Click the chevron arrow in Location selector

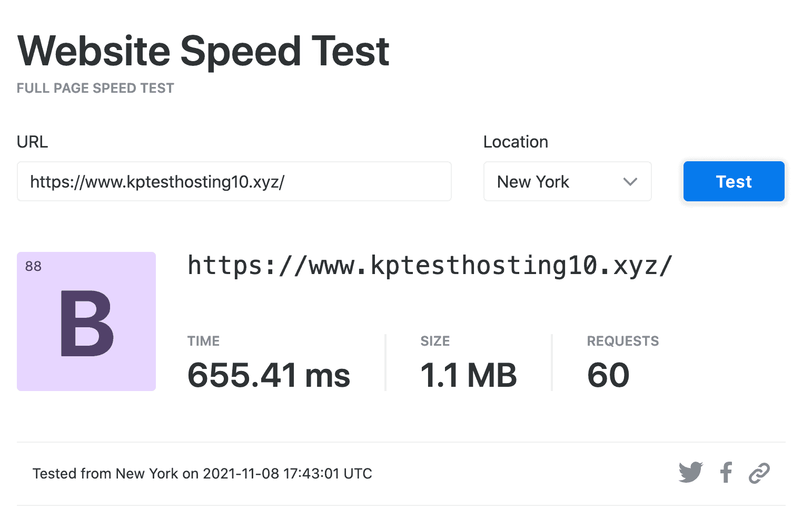(630, 182)
